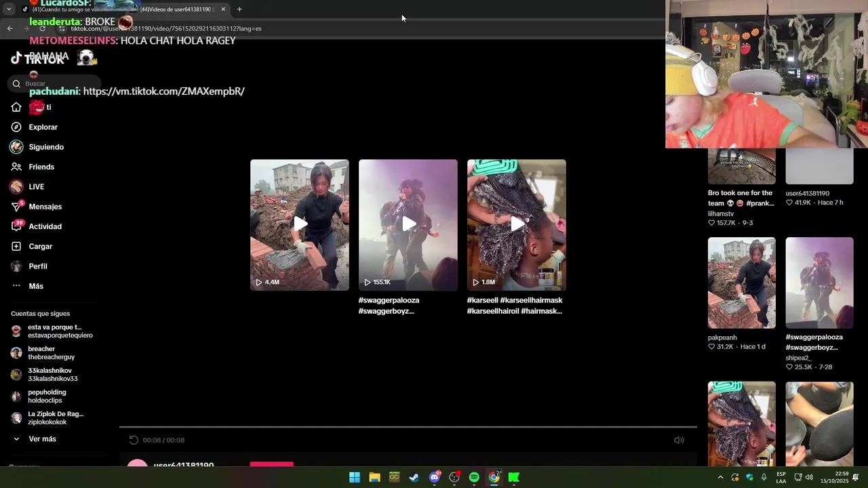Open pakpeanh bricklaying thumbnail in right column
This screenshot has height=488, width=868.
742,283
